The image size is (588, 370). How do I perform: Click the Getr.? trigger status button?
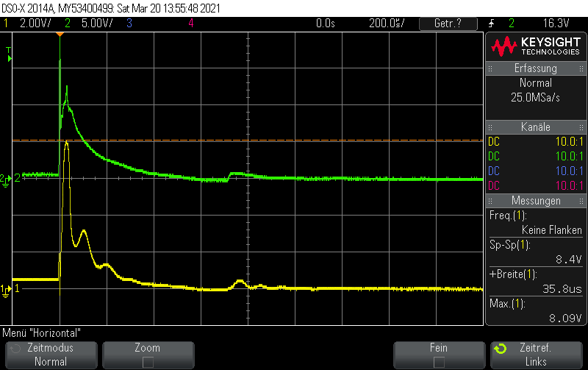(448, 24)
